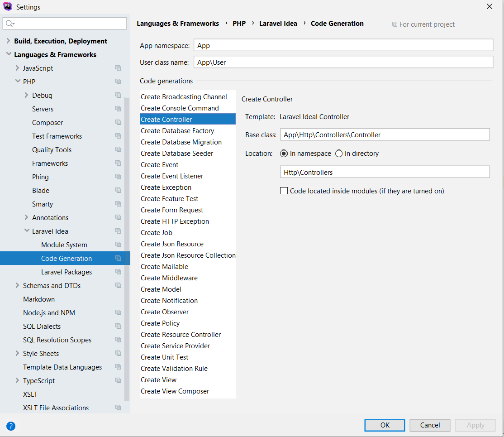504x437 pixels.
Task: Click Laravel Idea in the breadcrumb path
Action: 278,24
